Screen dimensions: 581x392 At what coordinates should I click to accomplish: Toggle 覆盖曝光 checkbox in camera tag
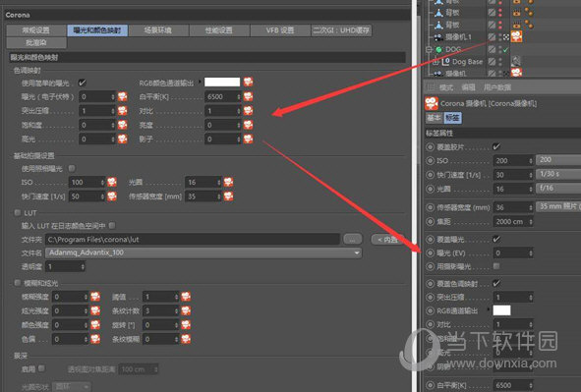click(x=496, y=239)
